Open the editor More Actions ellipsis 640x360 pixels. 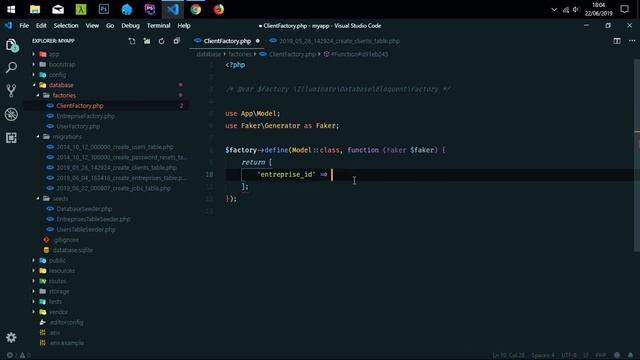pyautogui.click(x=632, y=41)
